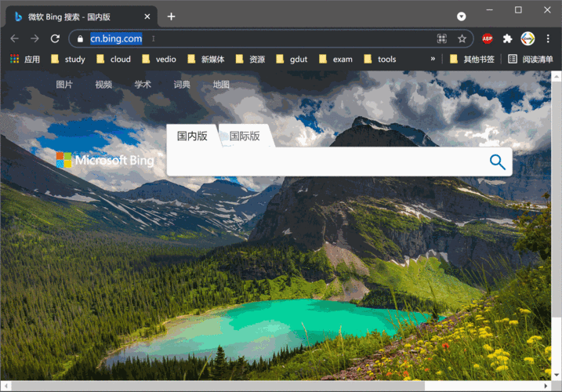Click the Chrome profile avatar
This screenshot has width=562, height=392.
coord(528,38)
